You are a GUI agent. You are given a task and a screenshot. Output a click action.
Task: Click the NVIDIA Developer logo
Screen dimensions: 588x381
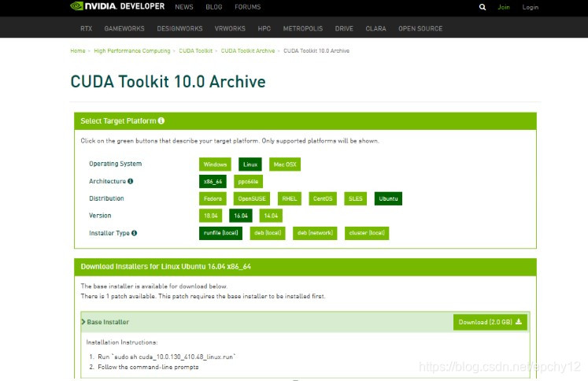point(117,6)
